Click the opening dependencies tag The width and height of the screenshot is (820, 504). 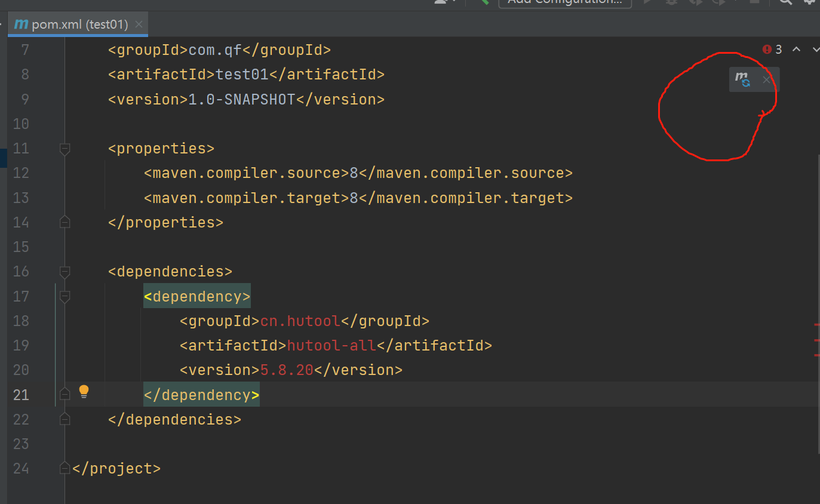click(170, 272)
